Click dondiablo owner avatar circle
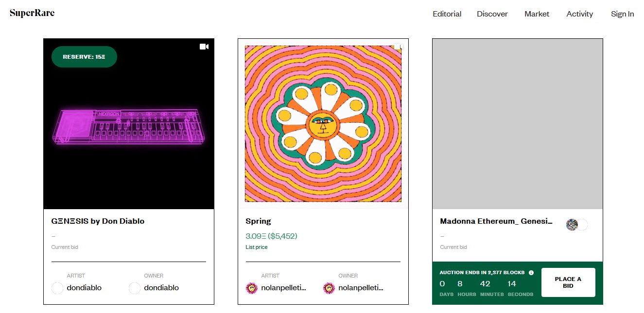 (x=135, y=288)
